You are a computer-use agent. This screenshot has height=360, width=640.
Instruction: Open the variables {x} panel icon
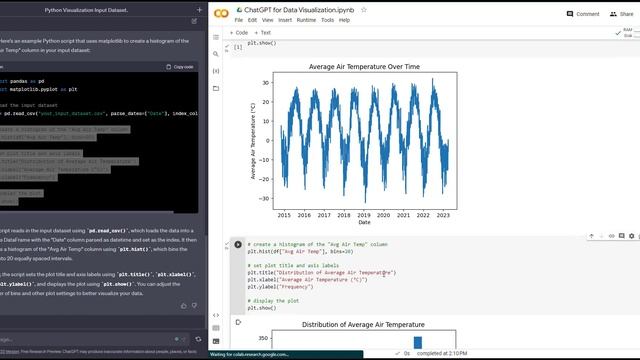click(216, 71)
